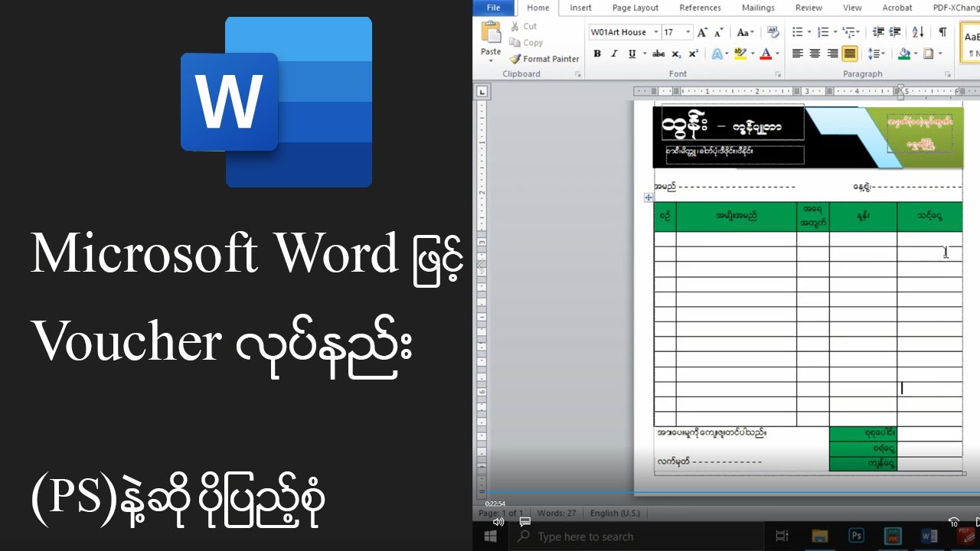Click Page: 1 of 1 indicator
Screen dimensions: 980x551
(501, 513)
